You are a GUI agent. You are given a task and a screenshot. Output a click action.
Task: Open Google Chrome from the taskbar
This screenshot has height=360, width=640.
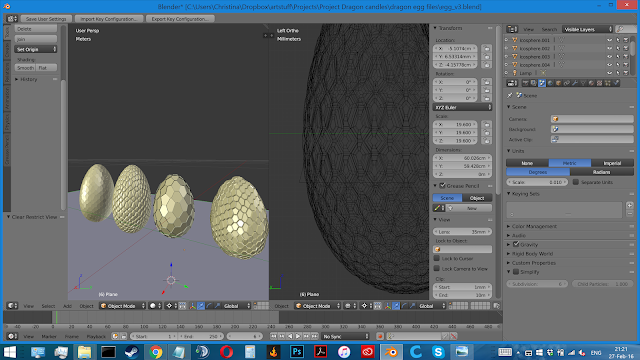[x=155, y=351]
